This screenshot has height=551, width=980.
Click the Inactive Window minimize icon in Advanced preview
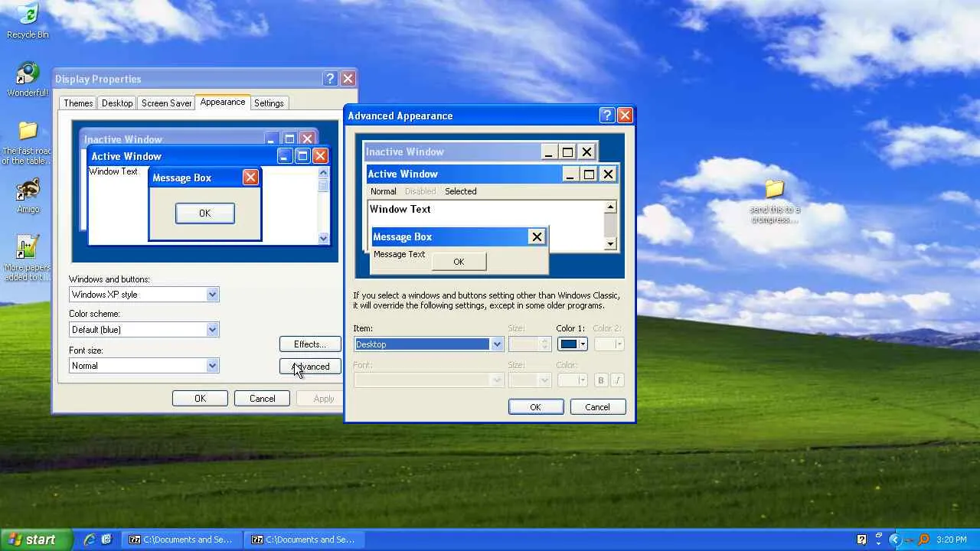pyautogui.click(x=548, y=152)
